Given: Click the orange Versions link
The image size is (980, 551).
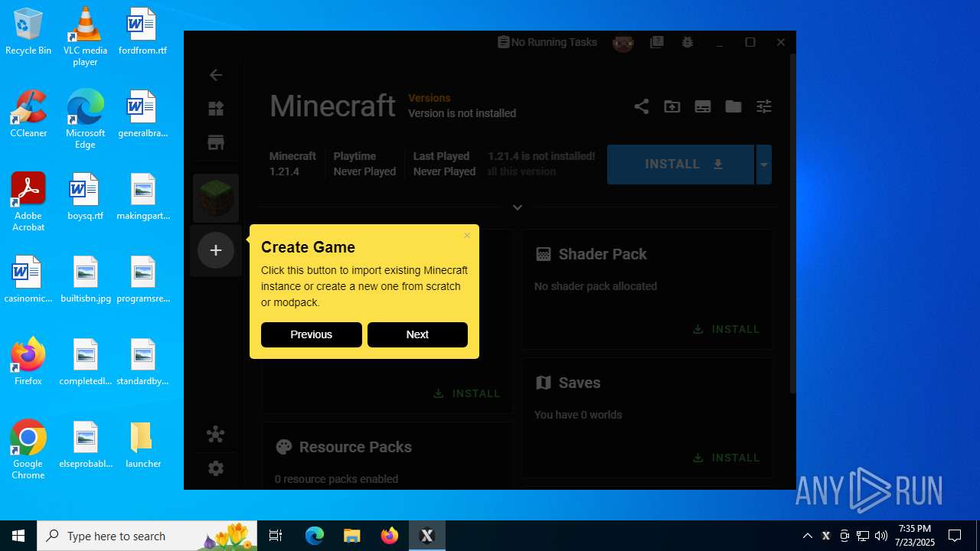Looking at the screenshot, I should click(x=430, y=98).
